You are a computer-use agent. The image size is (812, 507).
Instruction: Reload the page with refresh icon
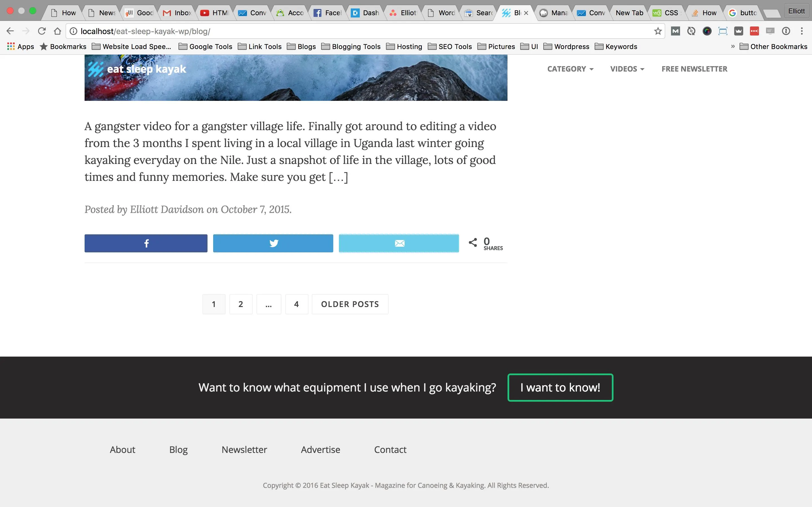42,31
